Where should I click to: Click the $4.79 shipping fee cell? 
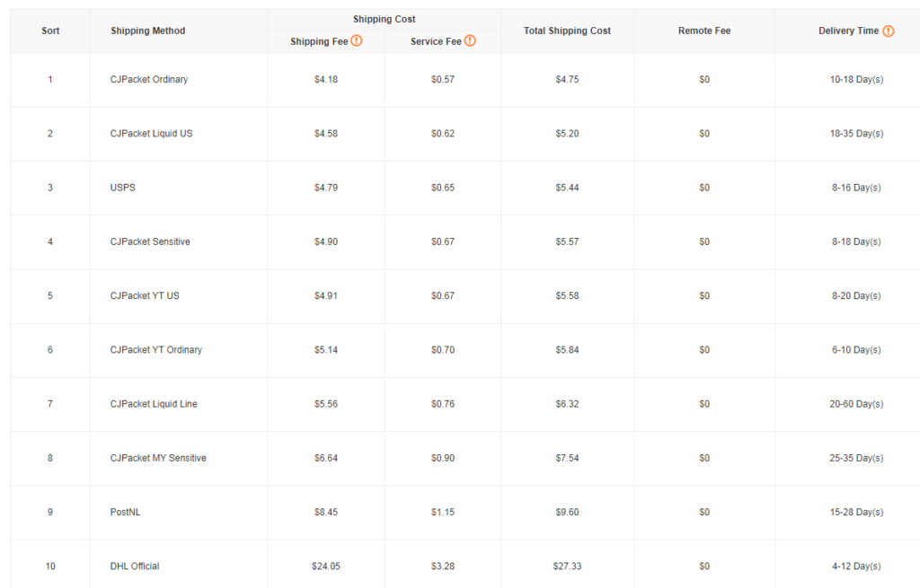(325, 188)
